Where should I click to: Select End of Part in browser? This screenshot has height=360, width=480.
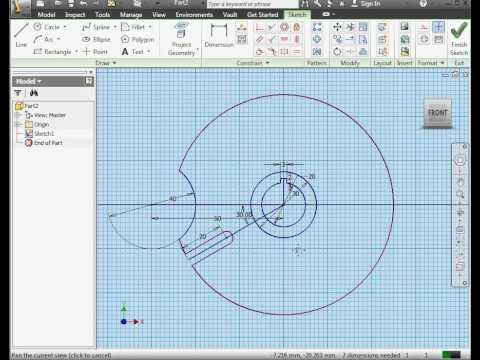click(44, 143)
